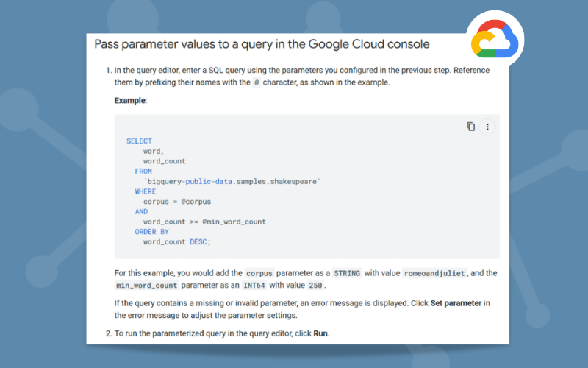Click the 'corpus = @corpus' line
The height and width of the screenshot is (368, 588).
(x=177, y=202)
